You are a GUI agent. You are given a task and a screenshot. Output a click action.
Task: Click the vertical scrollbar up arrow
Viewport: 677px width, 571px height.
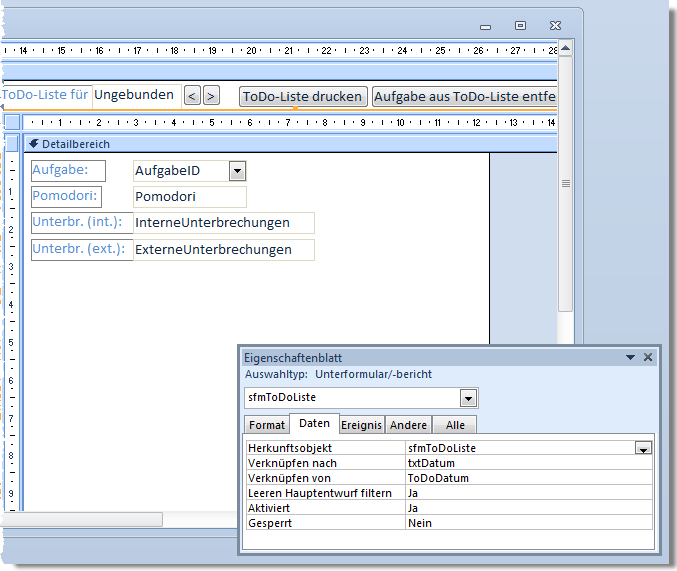[565, 47]
